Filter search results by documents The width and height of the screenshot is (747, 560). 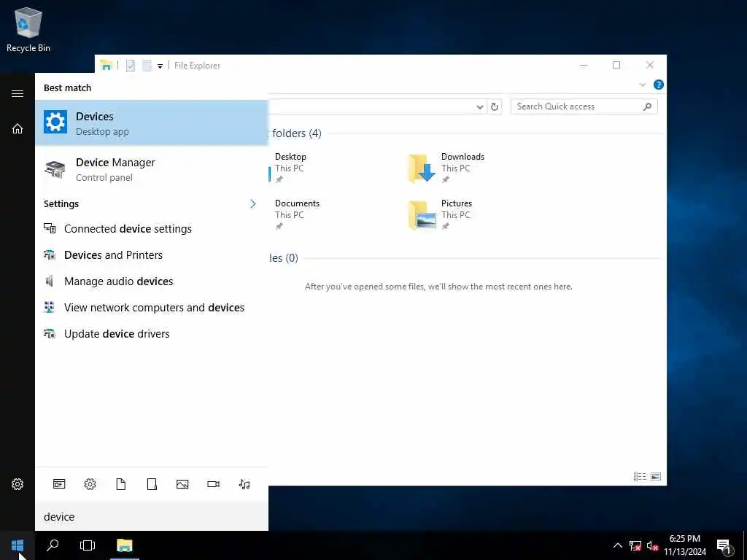point(121,484)
